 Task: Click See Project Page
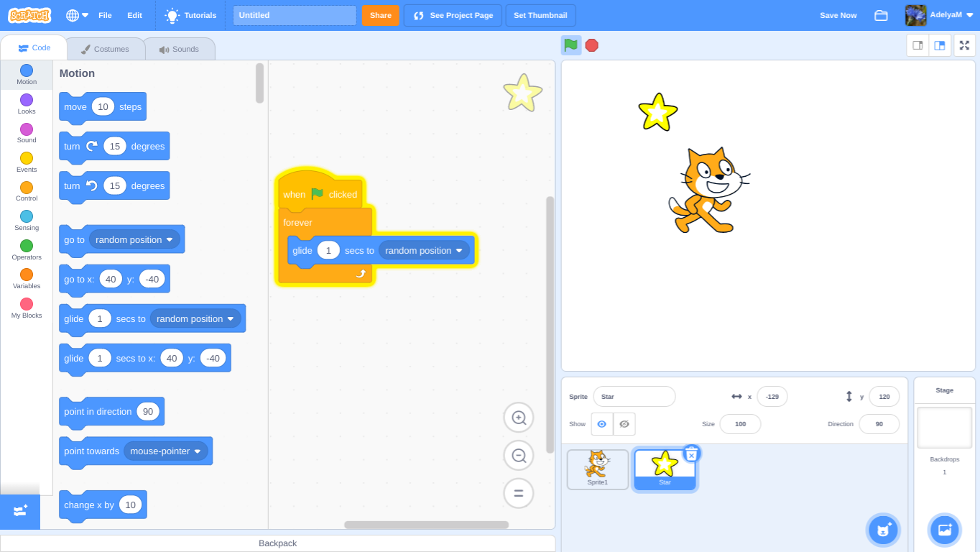tap(453, 15)
